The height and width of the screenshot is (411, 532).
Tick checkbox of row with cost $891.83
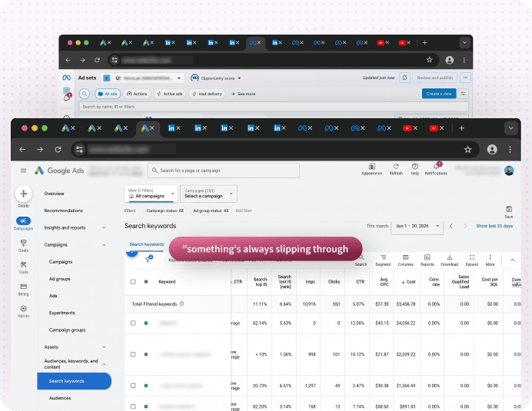(x=133, y=406)
